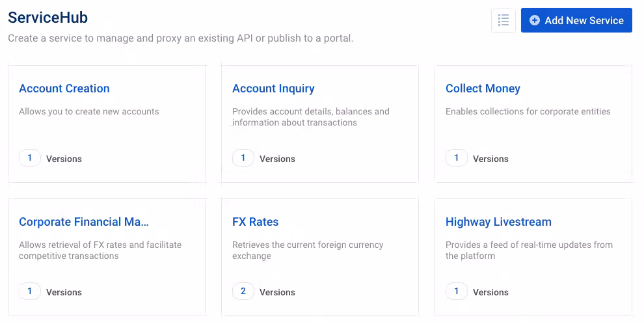
Task: Open the Account Inquiry service
Action: click(x=273, y=88)
